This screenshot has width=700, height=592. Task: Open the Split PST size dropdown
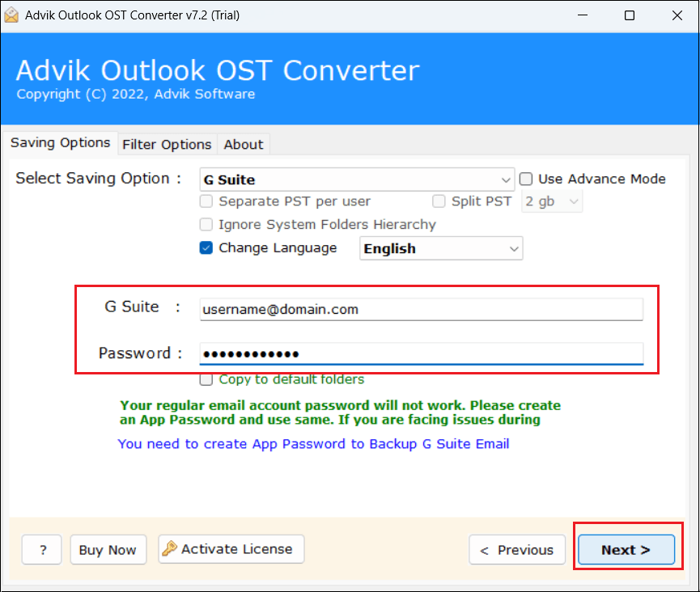553,201
